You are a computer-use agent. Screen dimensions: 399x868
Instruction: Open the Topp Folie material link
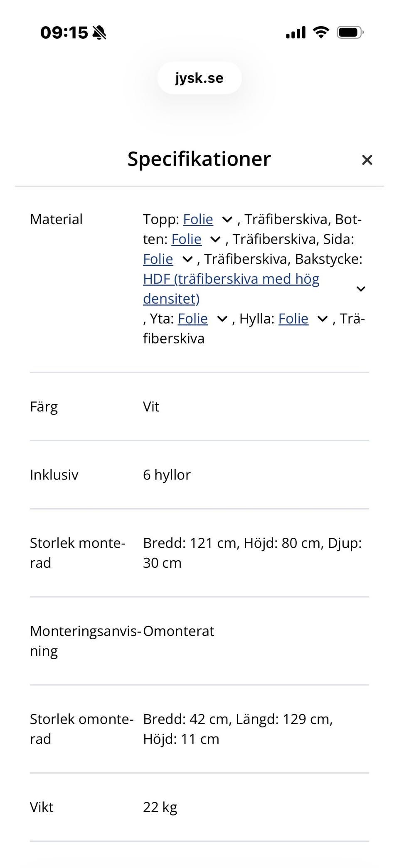(x=197, y=219)
